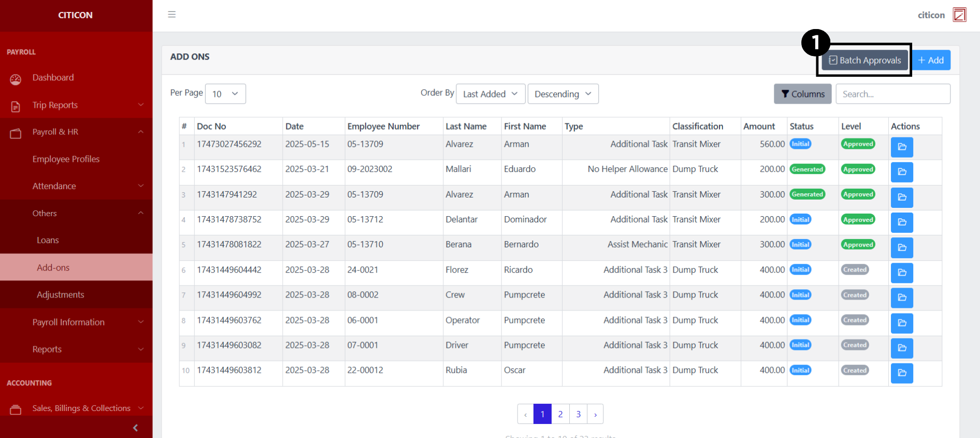Viewport: 980px width, 438px height.
Task: Click the Batch Approvals button
Action: click(864, 61)
